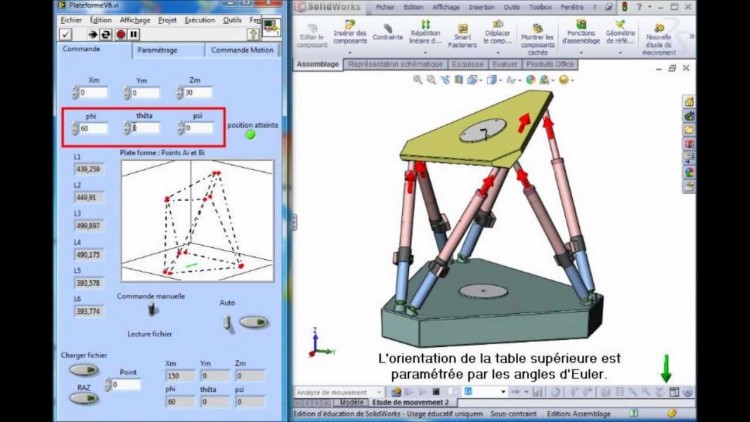The height and width of the screenshot is (422, 750).
Task: Click the LabVIEW Run arrow icon
Action: click(x=93, y=34)
